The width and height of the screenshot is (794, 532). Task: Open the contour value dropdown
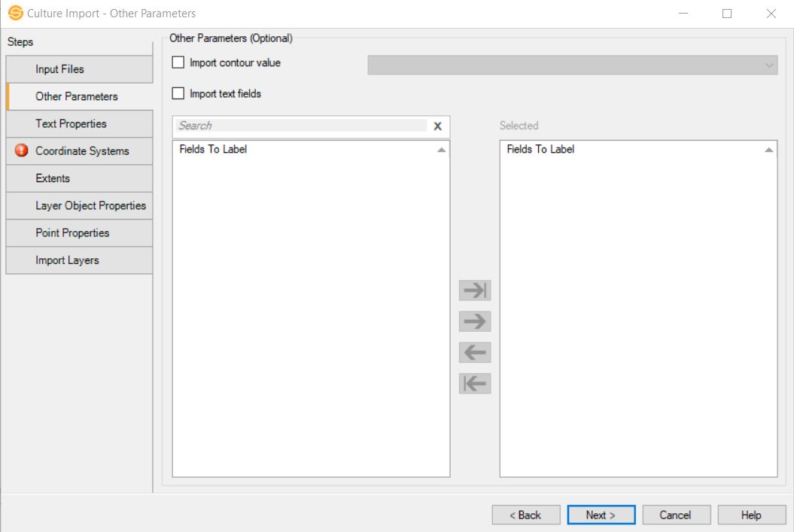(572, 65)
